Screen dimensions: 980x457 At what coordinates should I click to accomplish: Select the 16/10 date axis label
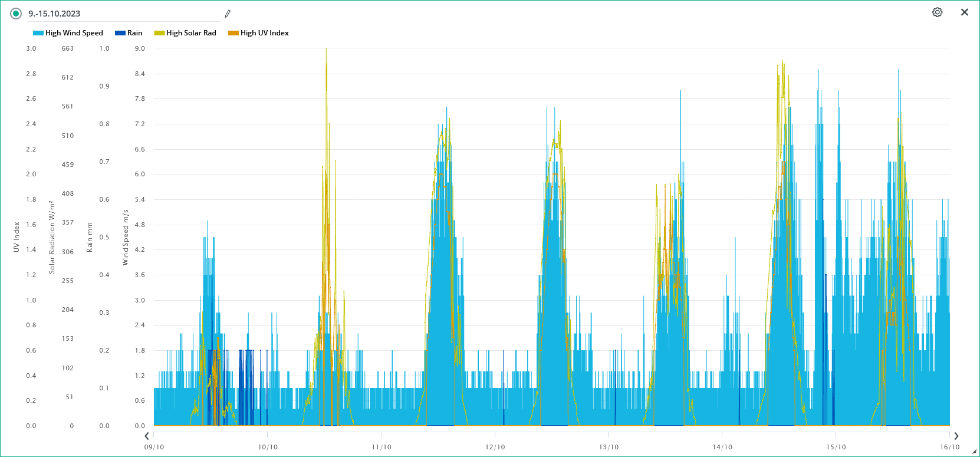click(x=949, y=447)
